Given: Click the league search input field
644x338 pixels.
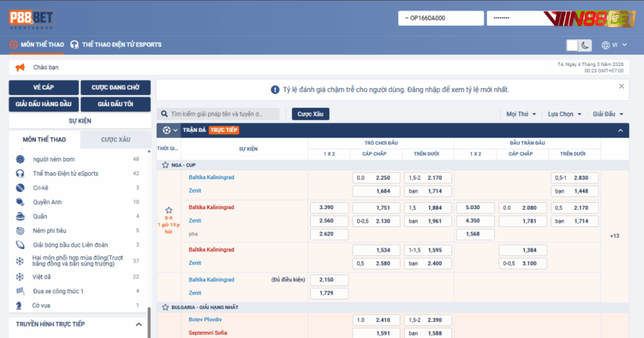Looking at the screenshot, I should (x=223, y=114).
